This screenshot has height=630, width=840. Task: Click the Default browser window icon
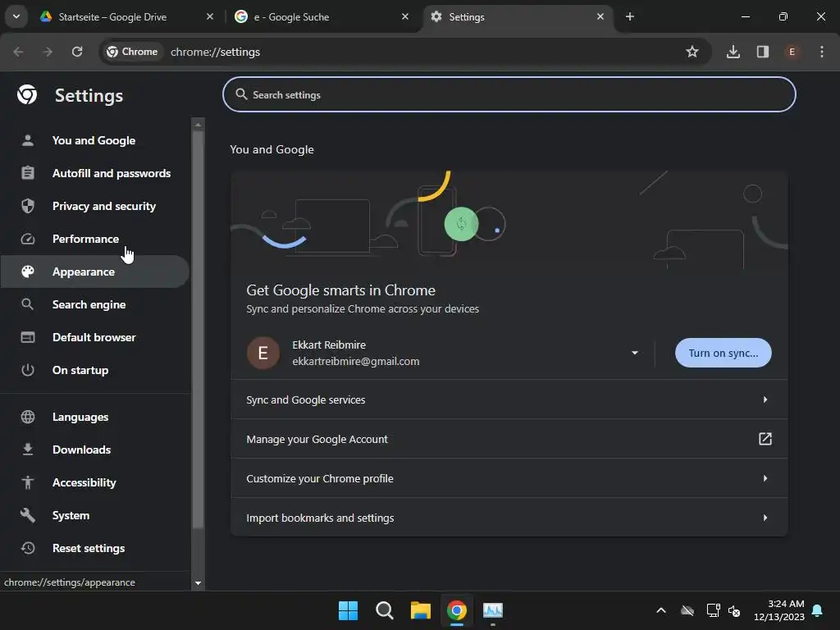(x=27, y=337)
